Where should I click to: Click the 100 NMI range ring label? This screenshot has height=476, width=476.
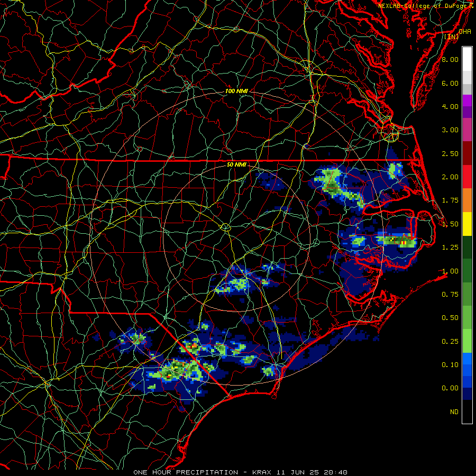coord(236,91)
